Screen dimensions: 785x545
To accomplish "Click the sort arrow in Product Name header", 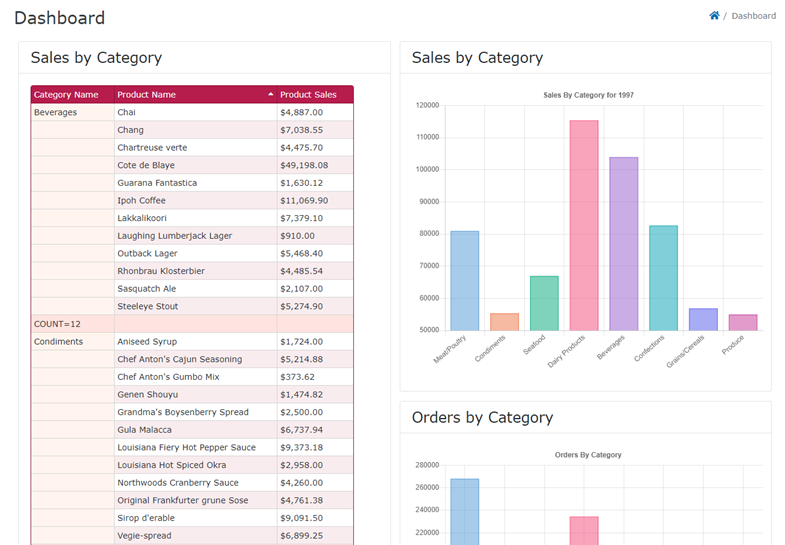I will tap(270, 94).
